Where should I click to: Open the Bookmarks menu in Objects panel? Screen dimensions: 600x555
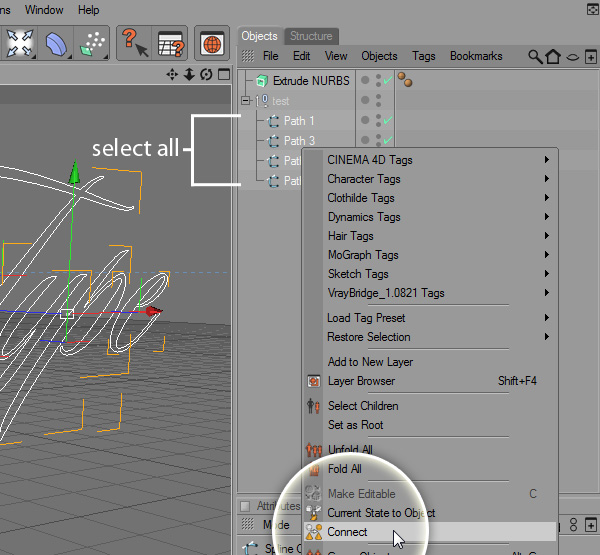[476, 56]
